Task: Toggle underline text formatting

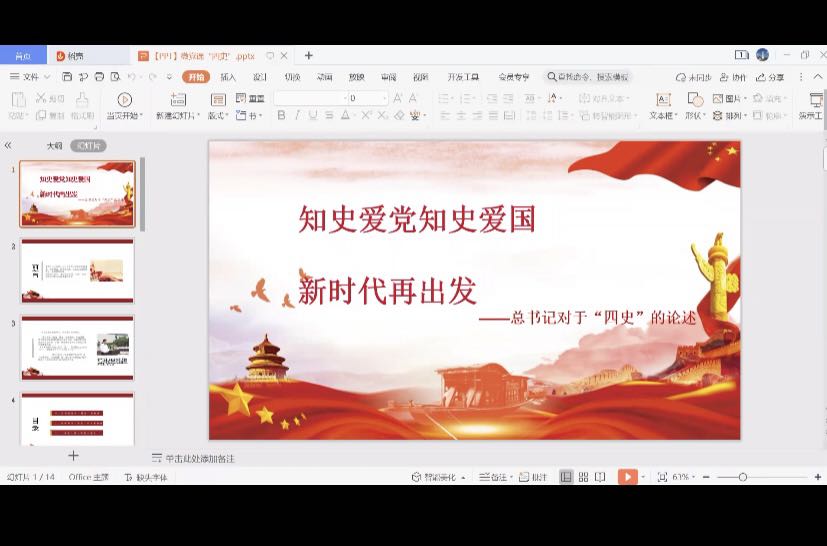Action: pyautogui.click(x=313, y=116)
